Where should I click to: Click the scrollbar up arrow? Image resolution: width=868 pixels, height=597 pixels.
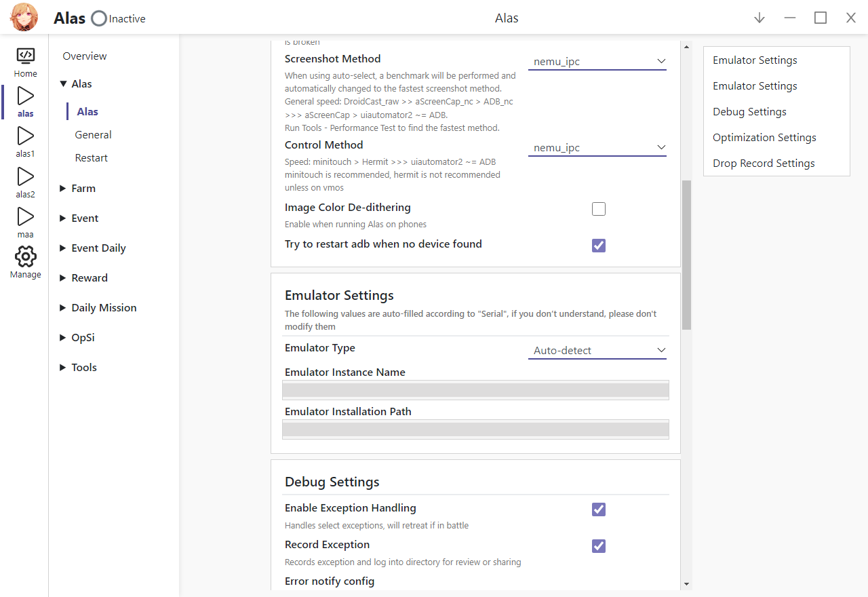tap(686, 47)
